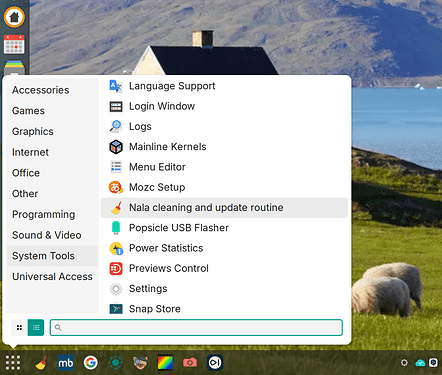The width and height of the screenshot is (442, 375).
Task: Select the System Tools category
Action: pos(52,256)
